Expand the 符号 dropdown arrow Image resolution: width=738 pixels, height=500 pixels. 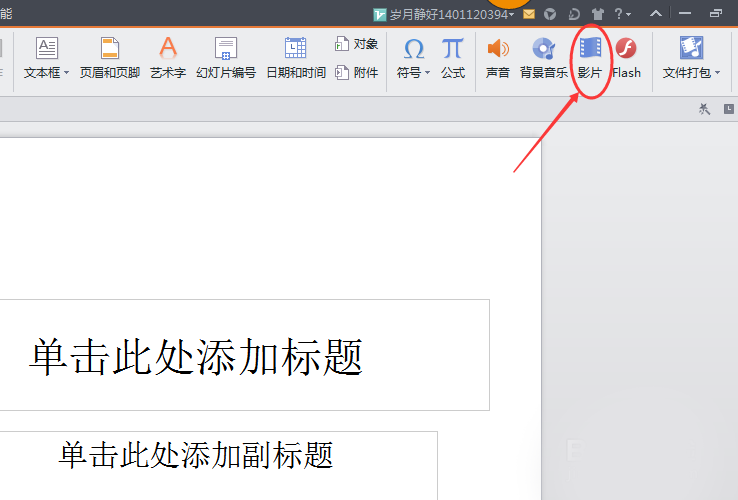coord(427,73)
